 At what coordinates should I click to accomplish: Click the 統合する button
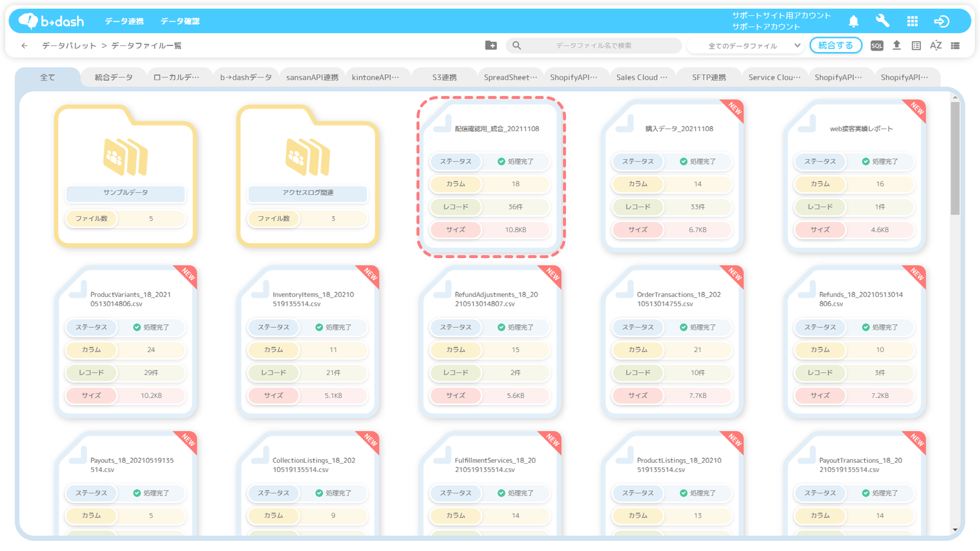click(x=835, y=46)
